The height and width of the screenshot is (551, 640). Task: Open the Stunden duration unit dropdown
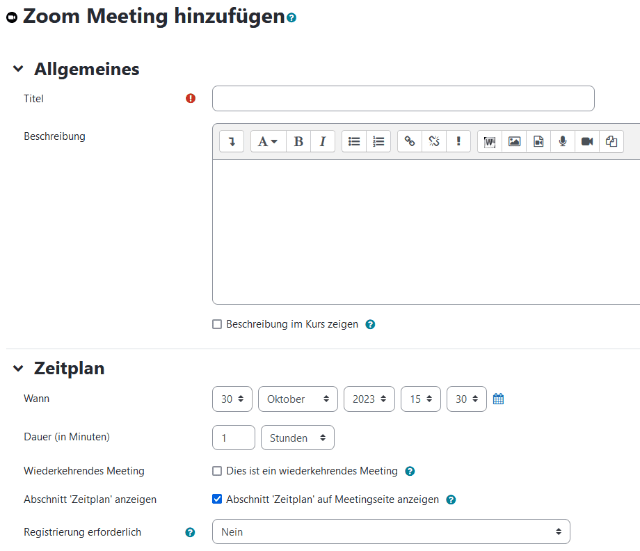(298, 438)
